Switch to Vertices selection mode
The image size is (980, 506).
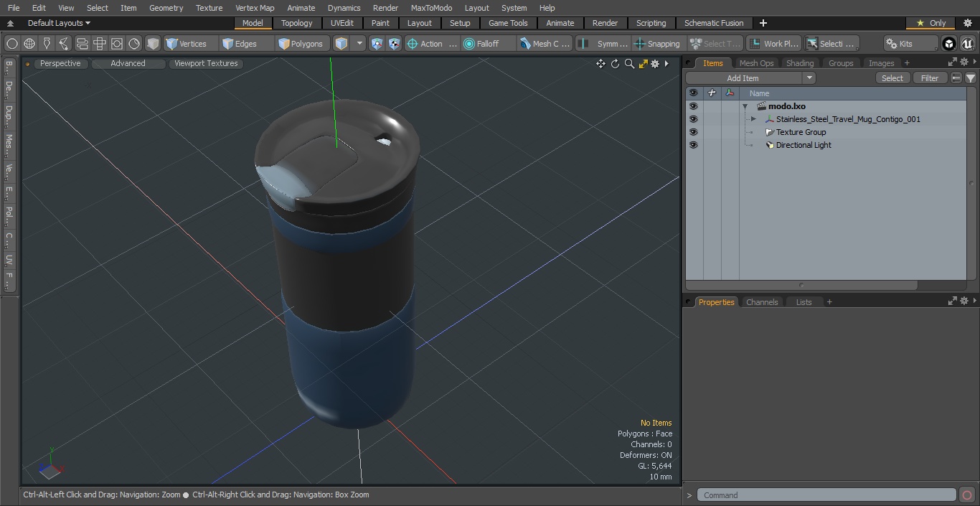tap(191, 44)
